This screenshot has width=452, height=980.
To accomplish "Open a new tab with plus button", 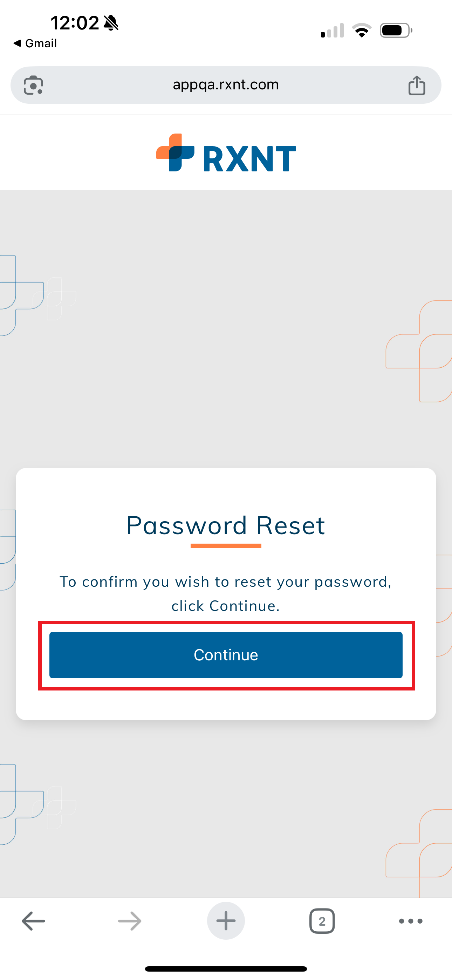I will tap(226, 921).
